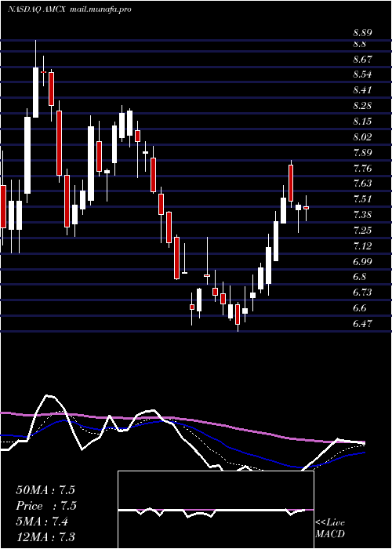Viewport: 392px width, 549px height.
Task: Click the 8.28 price axis label
Action: coord(362,106)
